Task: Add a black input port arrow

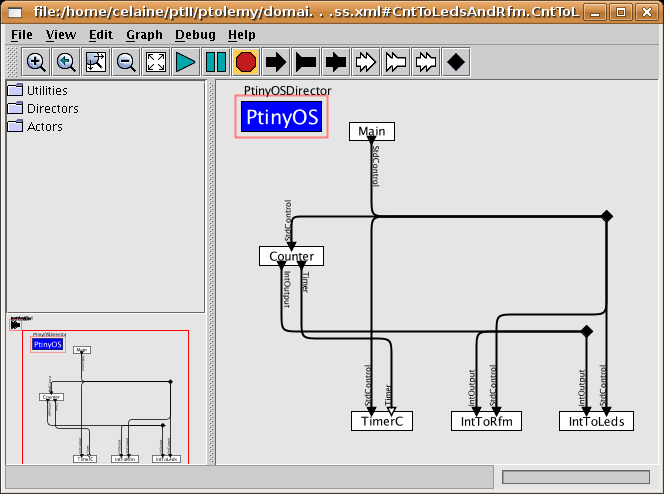Action: point(276,62)
